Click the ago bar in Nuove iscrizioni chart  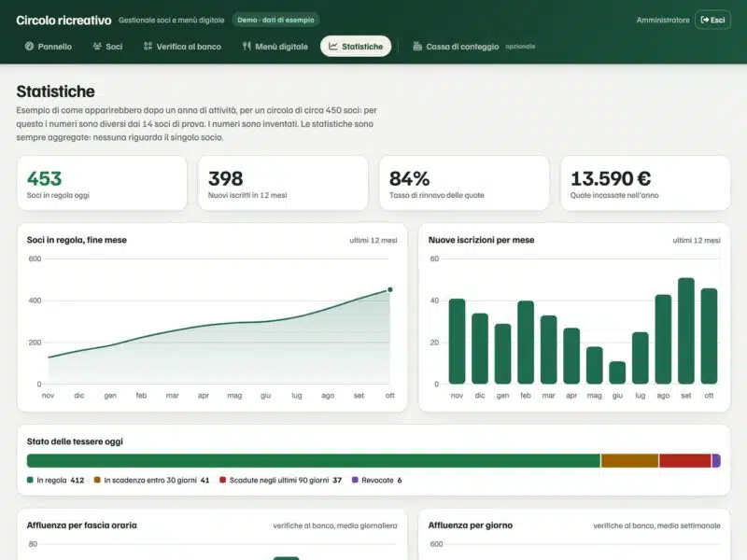[663, 339]
